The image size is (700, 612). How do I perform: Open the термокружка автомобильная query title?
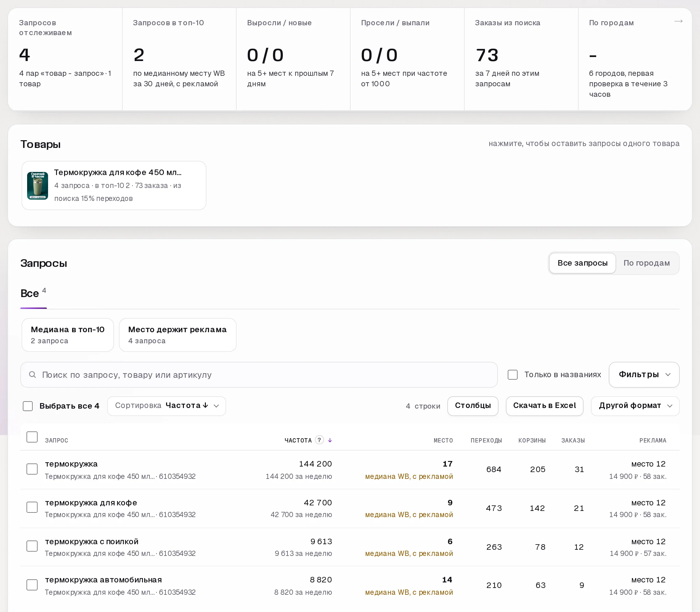point(104,580)
